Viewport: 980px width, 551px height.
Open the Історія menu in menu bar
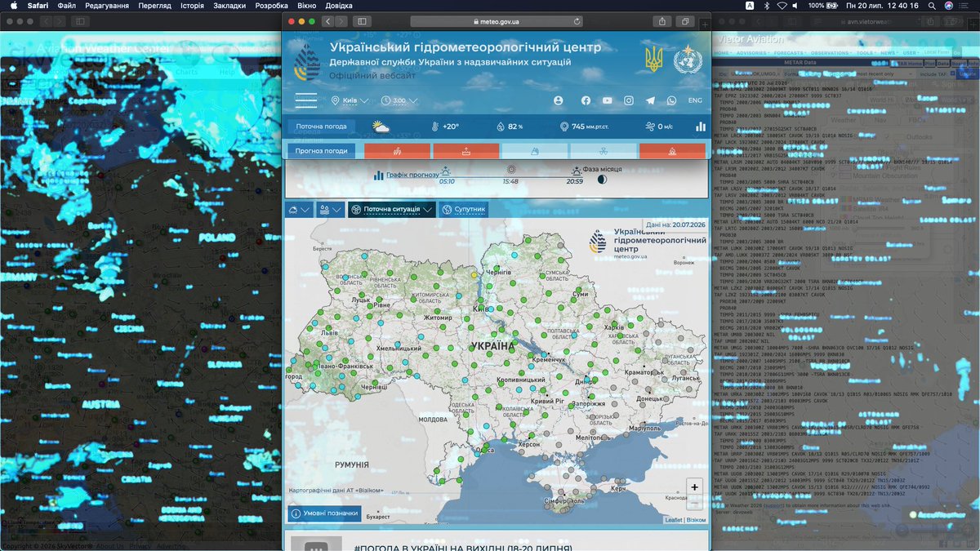pyautogui.click(x=193, y=6)
